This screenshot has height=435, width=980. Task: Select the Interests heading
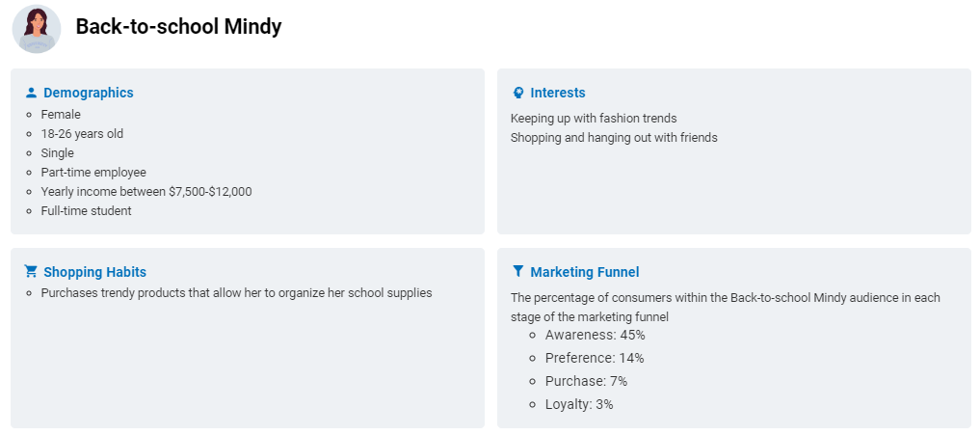558,93
